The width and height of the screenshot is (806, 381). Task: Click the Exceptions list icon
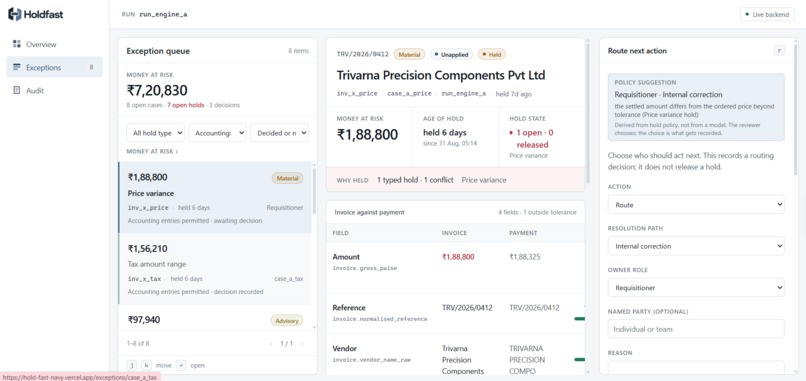click(x=17, y=67)
